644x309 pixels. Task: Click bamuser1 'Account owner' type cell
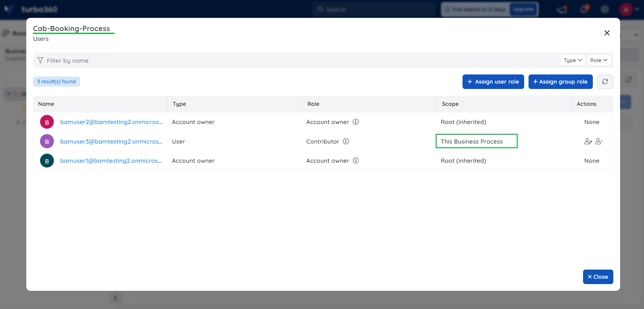tap(193, 161)
